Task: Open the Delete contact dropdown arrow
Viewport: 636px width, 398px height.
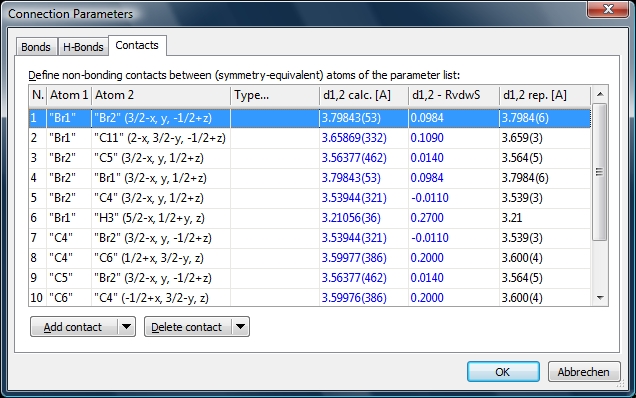Action: click(241, 327)
